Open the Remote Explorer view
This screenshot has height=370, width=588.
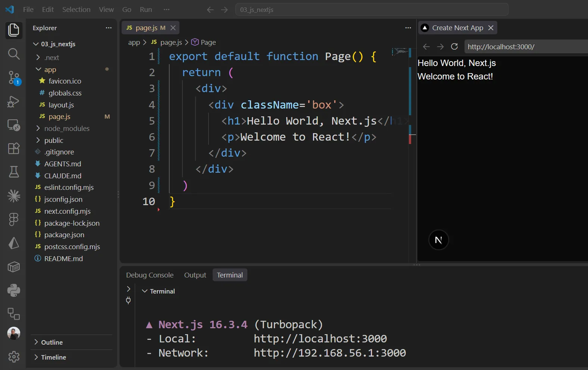(x=14, y=125)
